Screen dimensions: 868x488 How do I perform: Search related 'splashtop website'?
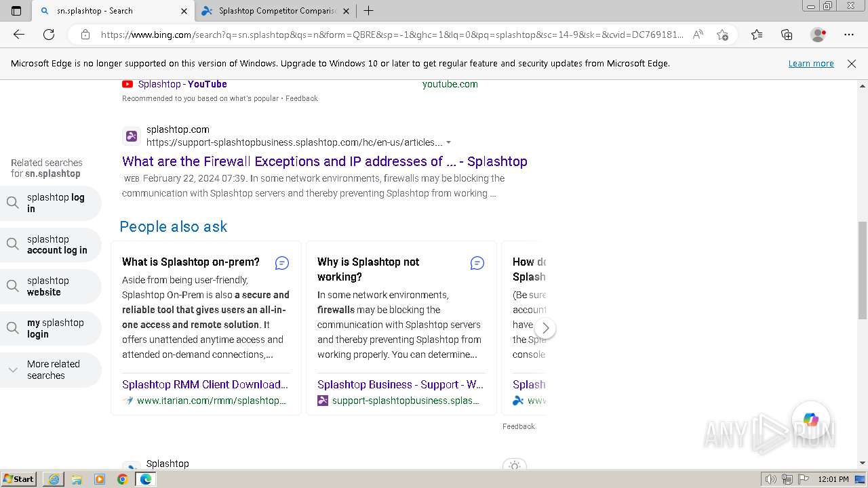click(51, 286)
